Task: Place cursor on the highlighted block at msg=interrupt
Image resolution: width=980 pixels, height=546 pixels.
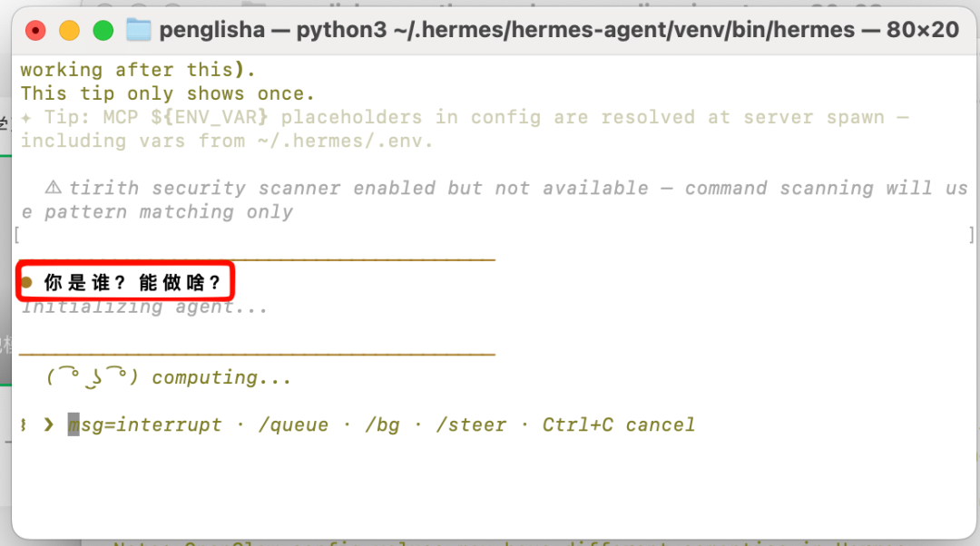Action: point(73,424)
